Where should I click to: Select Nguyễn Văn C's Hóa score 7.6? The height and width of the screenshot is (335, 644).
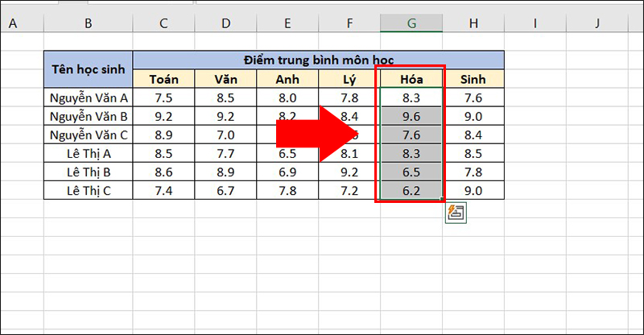click(x=411, y=134)
